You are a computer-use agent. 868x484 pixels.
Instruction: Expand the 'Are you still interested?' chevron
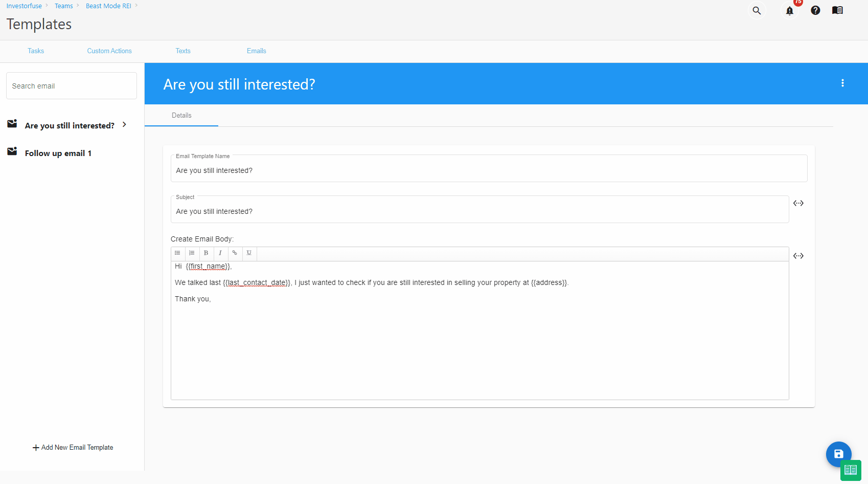pyautogui.click(x=124, y=125)
